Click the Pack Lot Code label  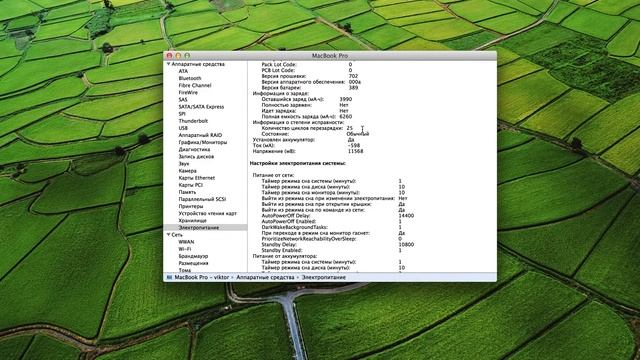tap(279, 64)
